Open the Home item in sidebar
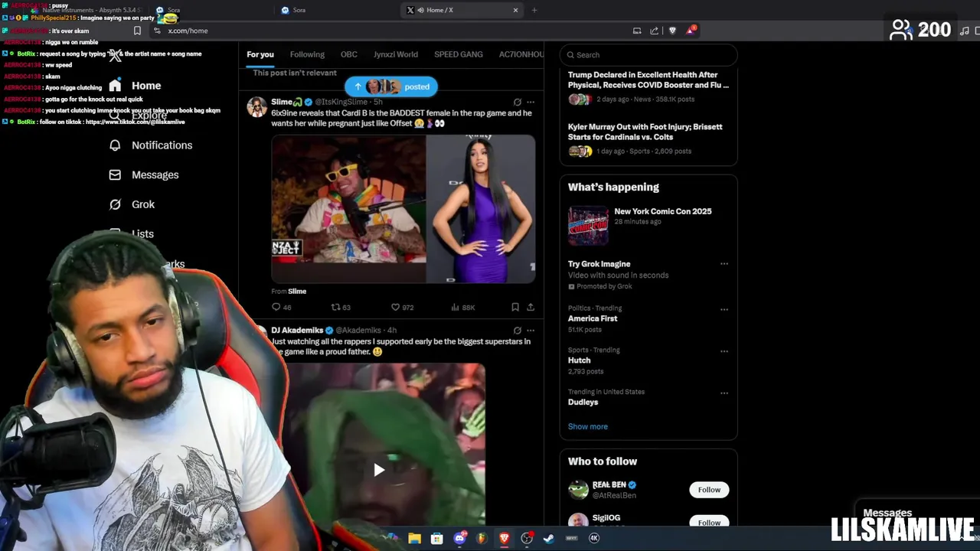Viewport: 980px width, 551px height. coord(135,86)
